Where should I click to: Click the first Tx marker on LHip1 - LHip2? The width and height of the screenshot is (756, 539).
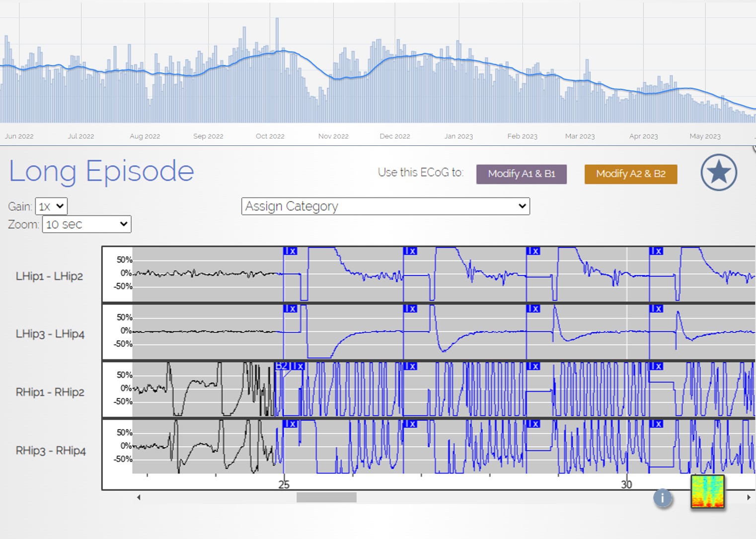pos(290,251)
